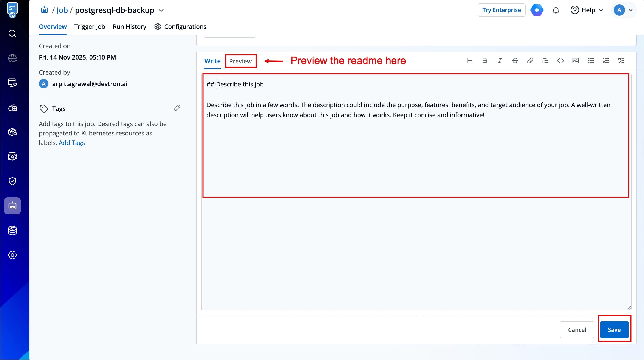This screenshot has width=644, height=360.
Task: Add a numbered ordered list
Action: coord(606,61)
